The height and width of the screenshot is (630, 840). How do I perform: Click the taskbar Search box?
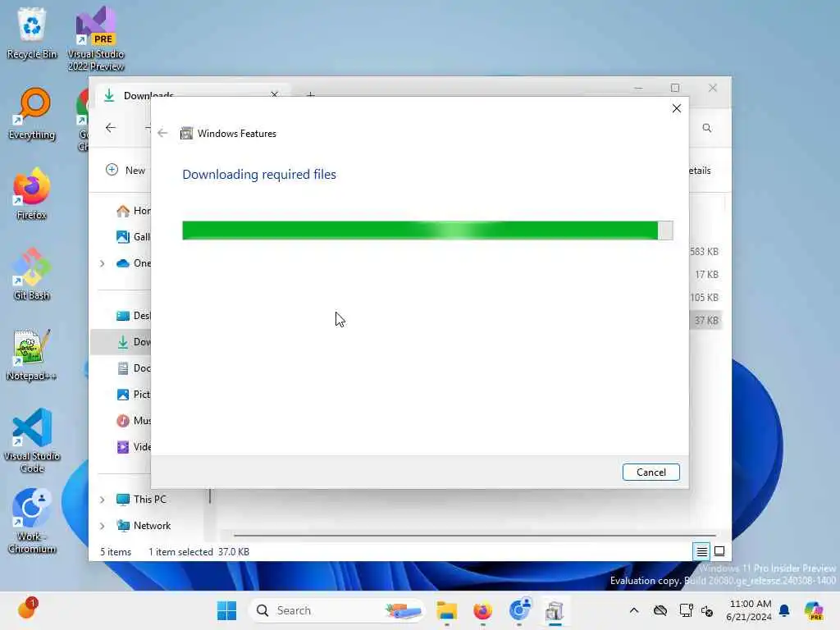click(336, 610)
